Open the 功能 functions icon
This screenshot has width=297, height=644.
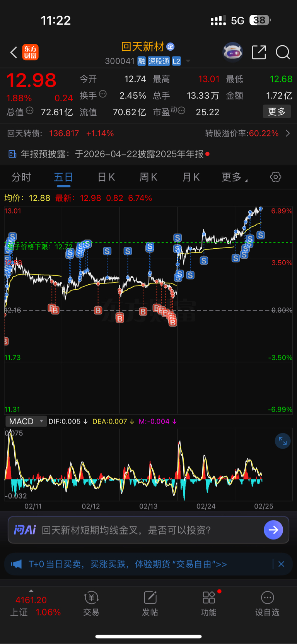[x=209, y=603]
